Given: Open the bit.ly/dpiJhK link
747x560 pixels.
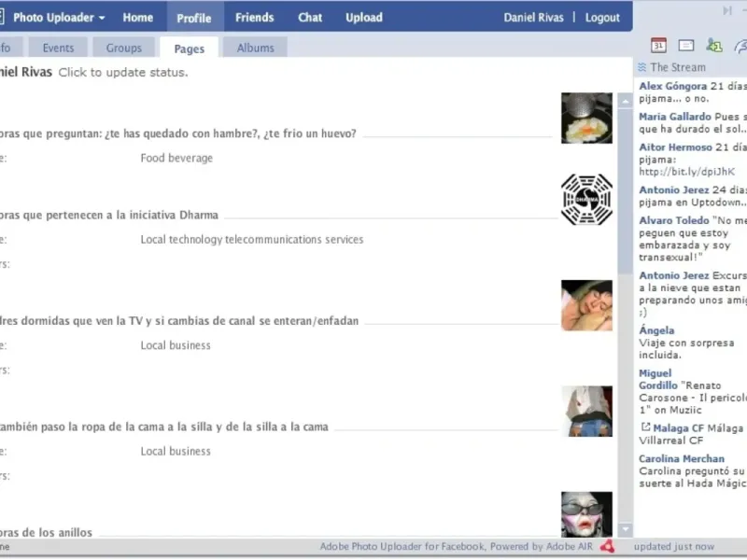Looking at the screenshot, I should (687, 172).
